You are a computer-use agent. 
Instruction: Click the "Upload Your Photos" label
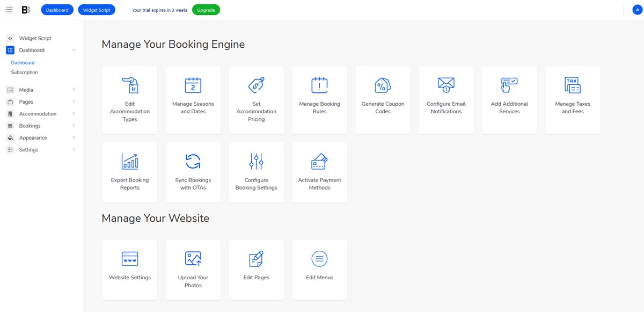[x=193, y=281]
